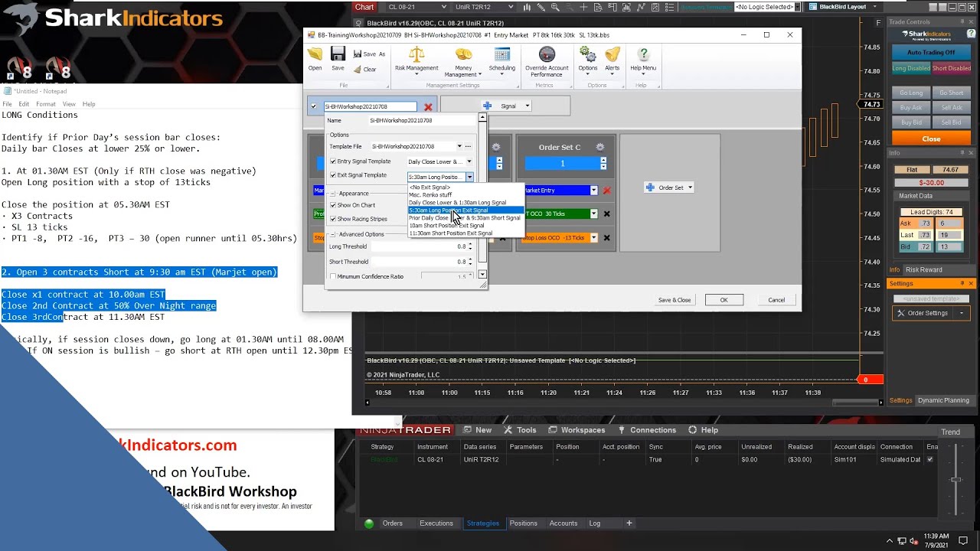Toggle the Entry Signal Template checkbox
980x551 pixels.
[x=333, y=161]
